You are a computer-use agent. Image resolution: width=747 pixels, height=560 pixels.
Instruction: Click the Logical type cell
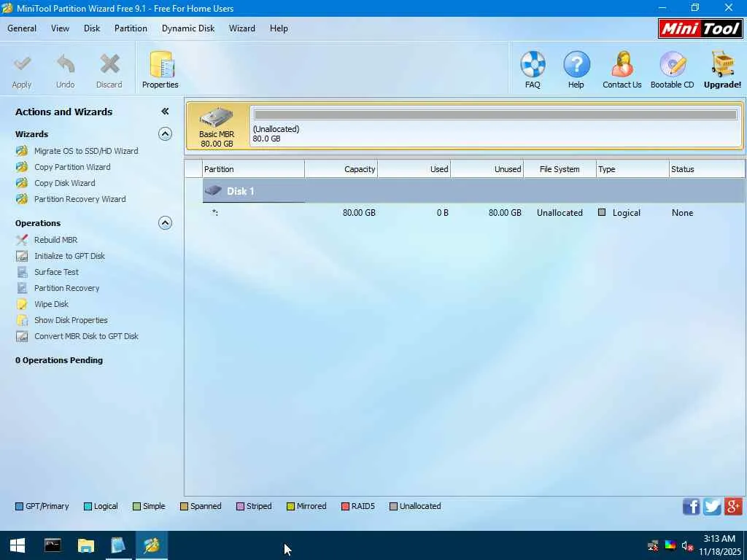click(x=626, y=213)
